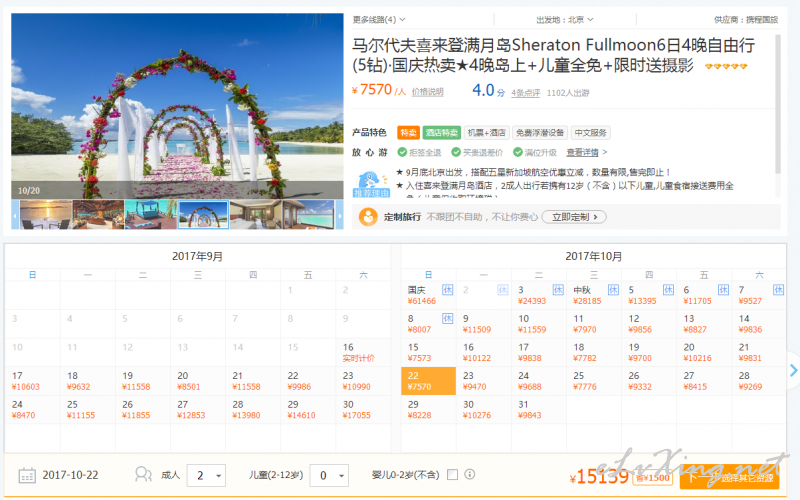Click the 机票+酒店 feature tag
Image resolution: width=800 pixels, height=500 pixels.
486,133
